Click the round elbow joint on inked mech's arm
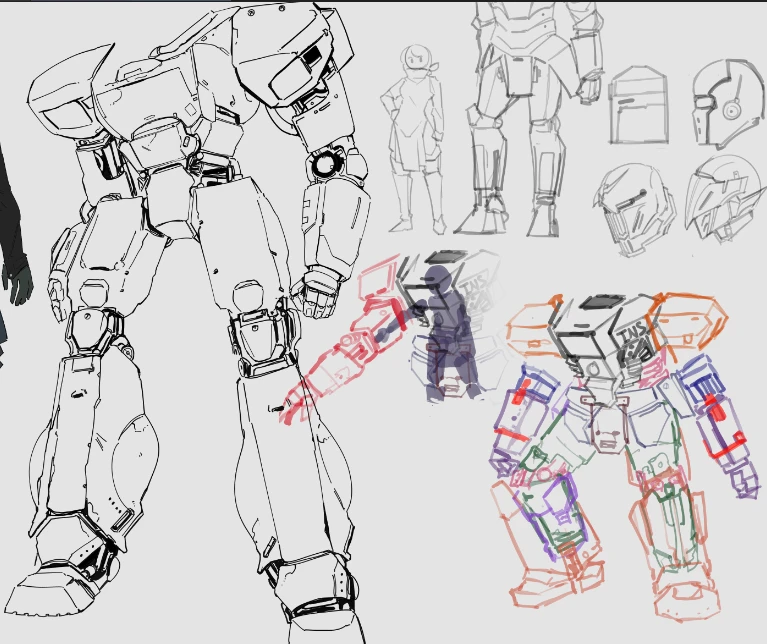 (x=324, y=164)
